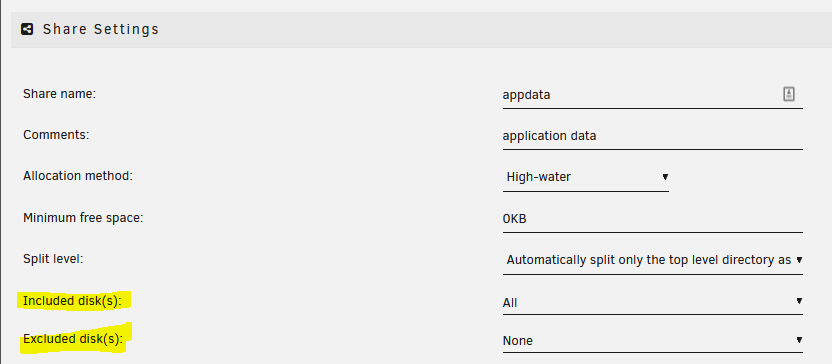Open the Included disk(s) All dropdown
The image size is (832, 364).
pyautogui.click(x=652, y=302)
